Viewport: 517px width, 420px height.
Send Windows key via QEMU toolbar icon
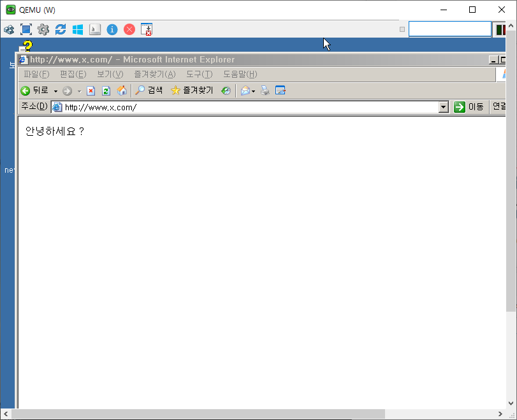point(78,30)
